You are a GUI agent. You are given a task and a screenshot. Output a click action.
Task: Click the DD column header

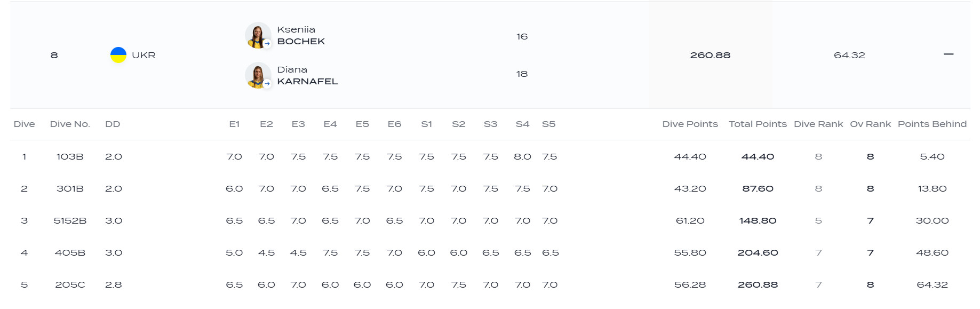113,124
